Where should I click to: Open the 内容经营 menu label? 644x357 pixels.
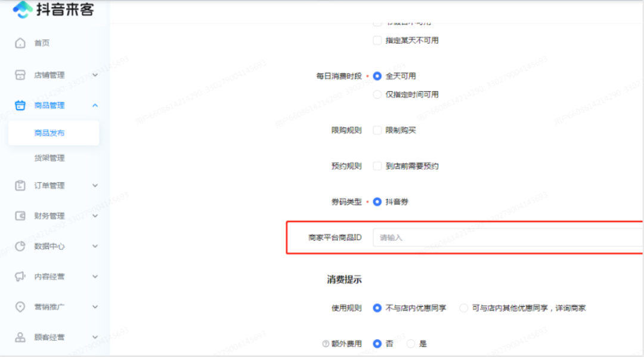49,276
